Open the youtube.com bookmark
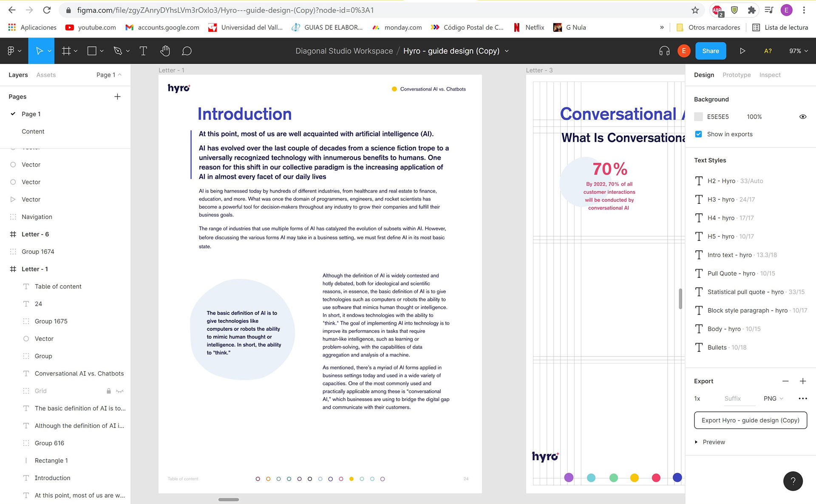This screenshot has height=504, width=816. click(x=91, y=27)
